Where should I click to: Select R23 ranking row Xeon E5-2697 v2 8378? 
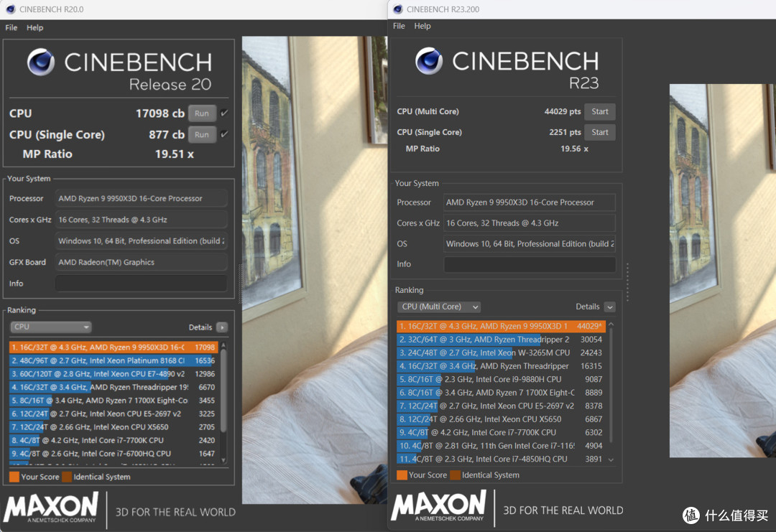click(501, 406)
